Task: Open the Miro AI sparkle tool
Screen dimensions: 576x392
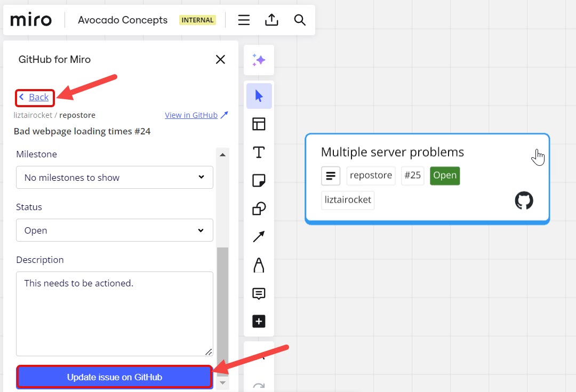Action: coord(259,60)
